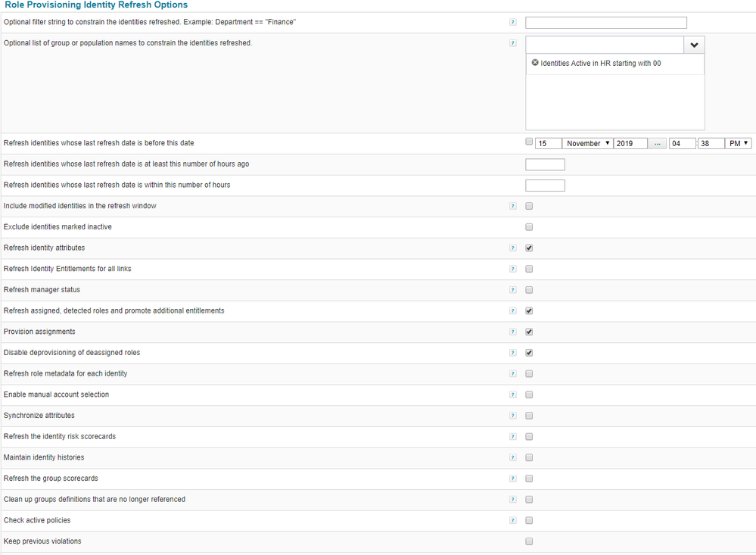The height and width of the screenshot is (555, 756).
Task: Open help icon for Provision assignments
Action: (x=512, y=332)
